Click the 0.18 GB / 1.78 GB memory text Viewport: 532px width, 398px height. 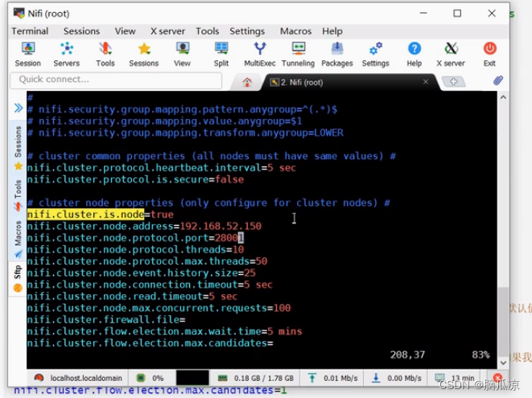click(264, 378)
